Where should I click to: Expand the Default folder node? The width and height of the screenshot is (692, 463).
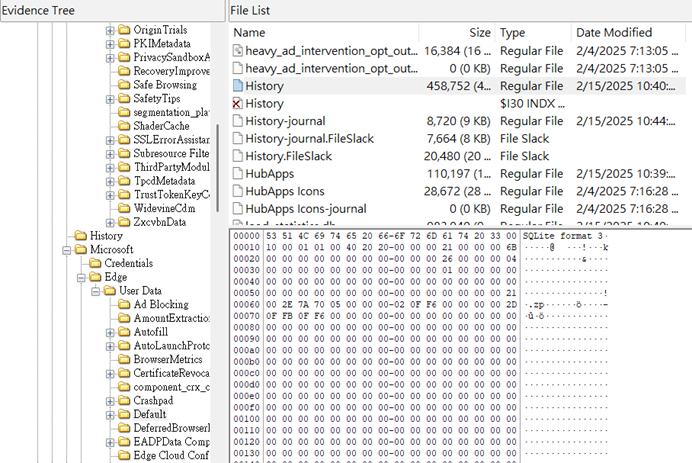110,415
